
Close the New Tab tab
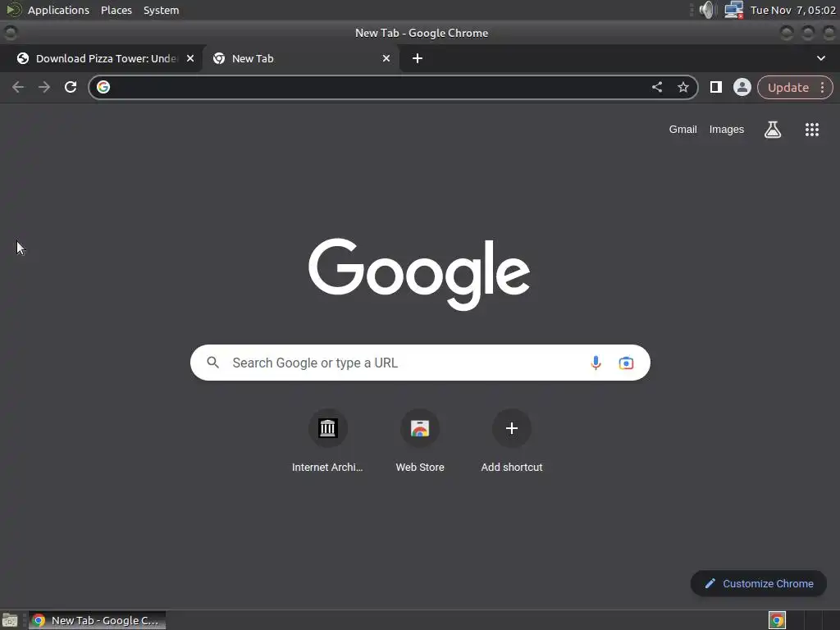coord(386,58)
